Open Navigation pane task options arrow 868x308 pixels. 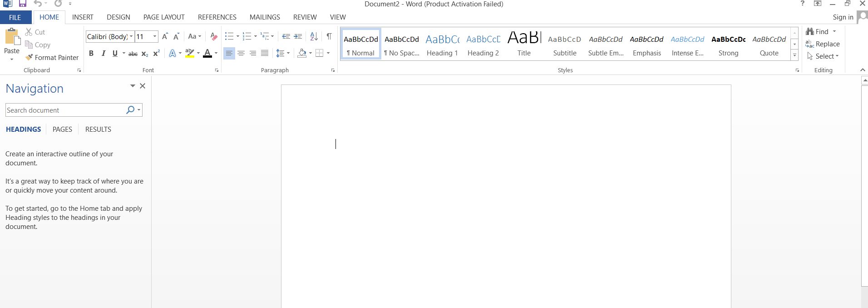[133, 86]
